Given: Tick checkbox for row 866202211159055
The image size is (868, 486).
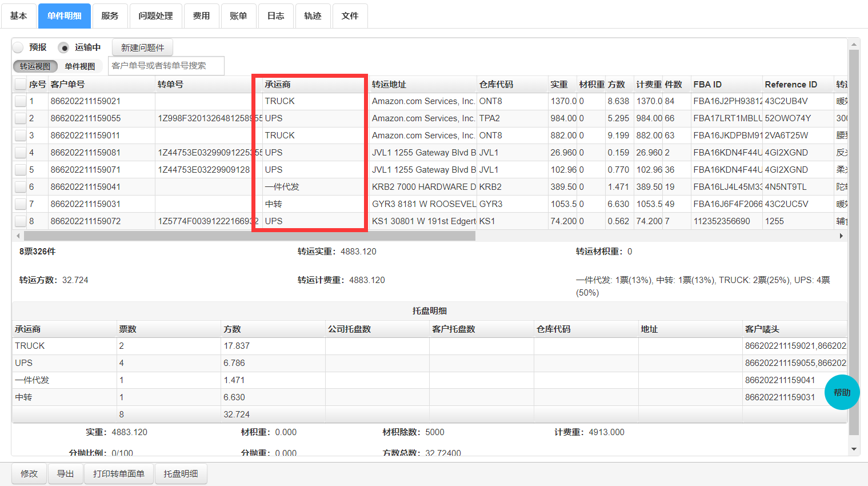Looking at the screenshot, I should click(x=21, y=118).
